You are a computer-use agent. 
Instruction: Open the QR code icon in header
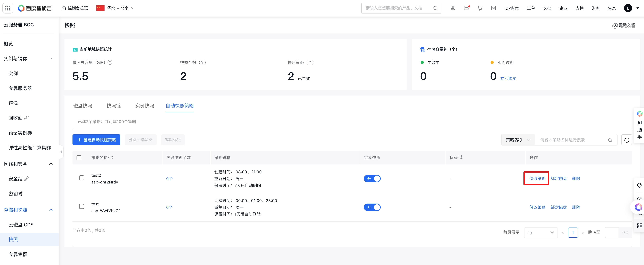453,8
